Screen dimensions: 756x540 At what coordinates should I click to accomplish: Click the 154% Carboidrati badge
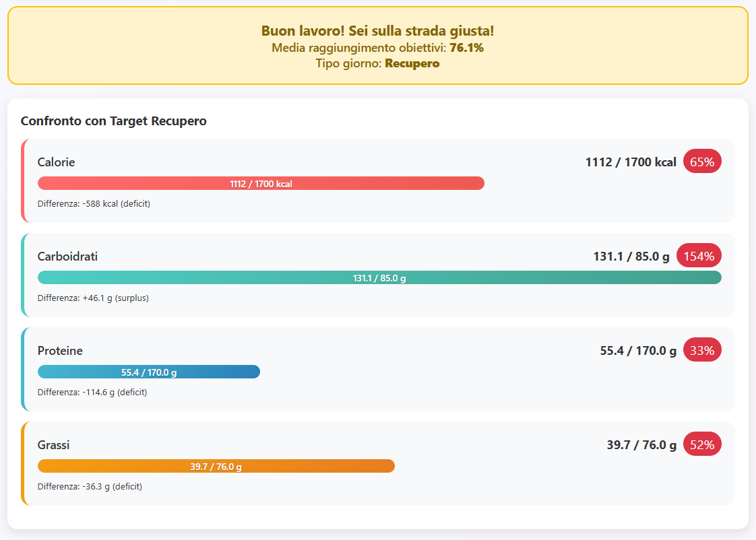click(699, 256)
